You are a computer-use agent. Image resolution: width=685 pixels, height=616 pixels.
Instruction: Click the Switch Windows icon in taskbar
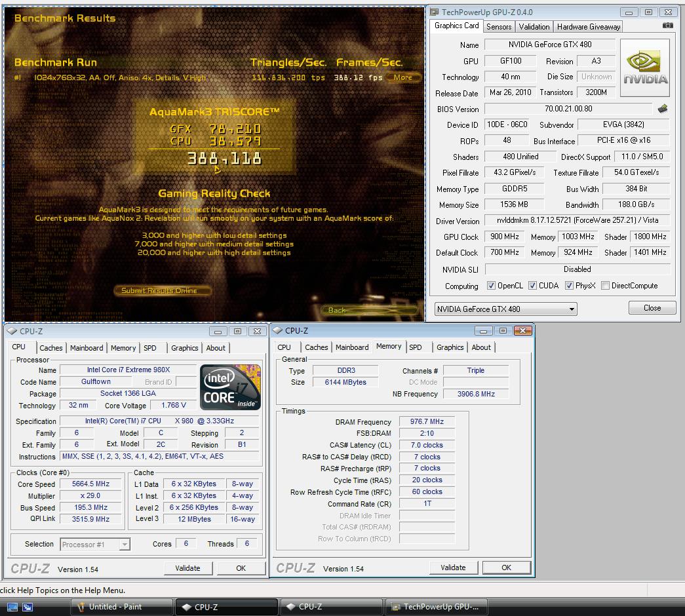pyautogui.click(x=28, y=607)
